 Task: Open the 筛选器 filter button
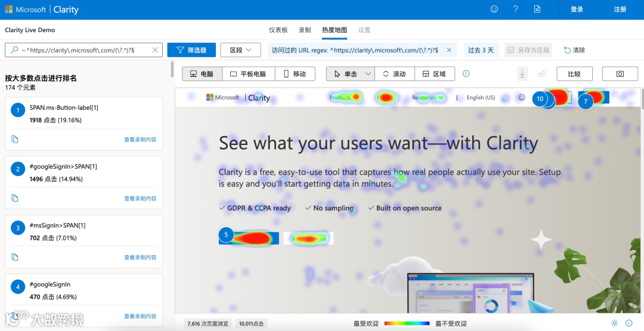[191, 50]
